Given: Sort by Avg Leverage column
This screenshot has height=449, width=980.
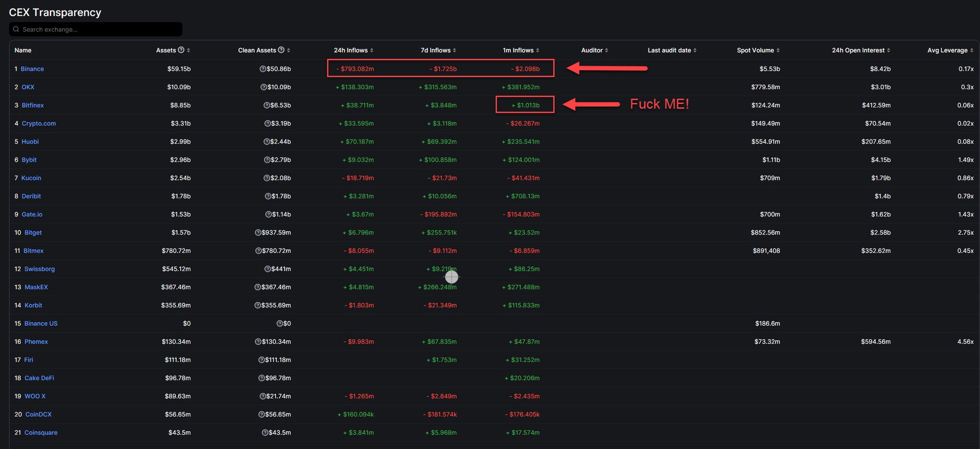Looking at the screenshot, I should tap(950, 50).
